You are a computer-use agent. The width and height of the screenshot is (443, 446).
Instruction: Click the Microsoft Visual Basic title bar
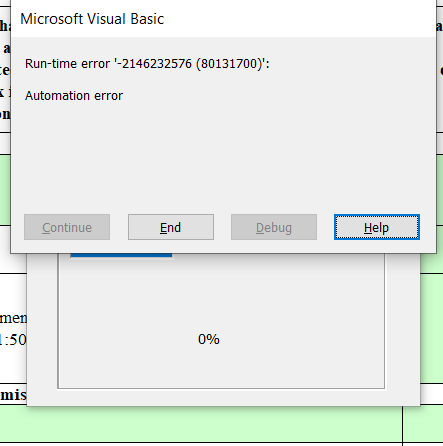click(223, 19)
